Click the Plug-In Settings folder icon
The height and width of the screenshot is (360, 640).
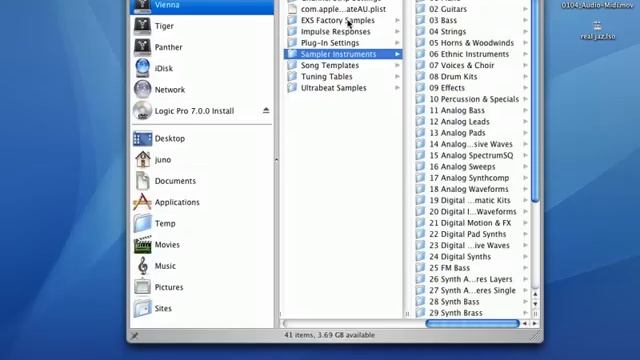click(x=292, y=43)
